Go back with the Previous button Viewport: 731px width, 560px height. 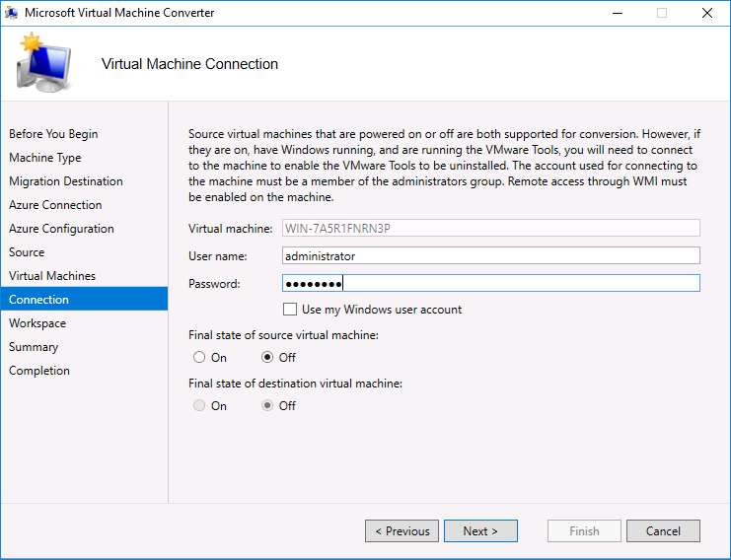(402, 531)
